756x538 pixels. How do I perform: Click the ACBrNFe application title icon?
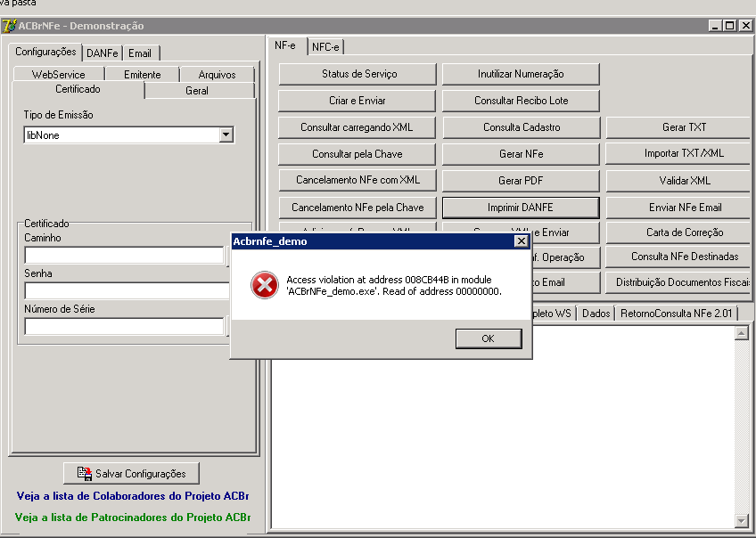coord(9,26)
